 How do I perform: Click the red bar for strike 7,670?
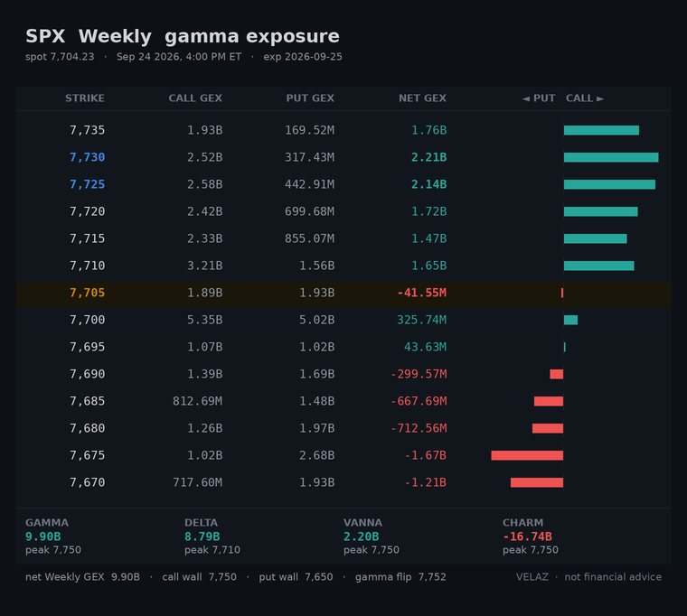[537, 483]
